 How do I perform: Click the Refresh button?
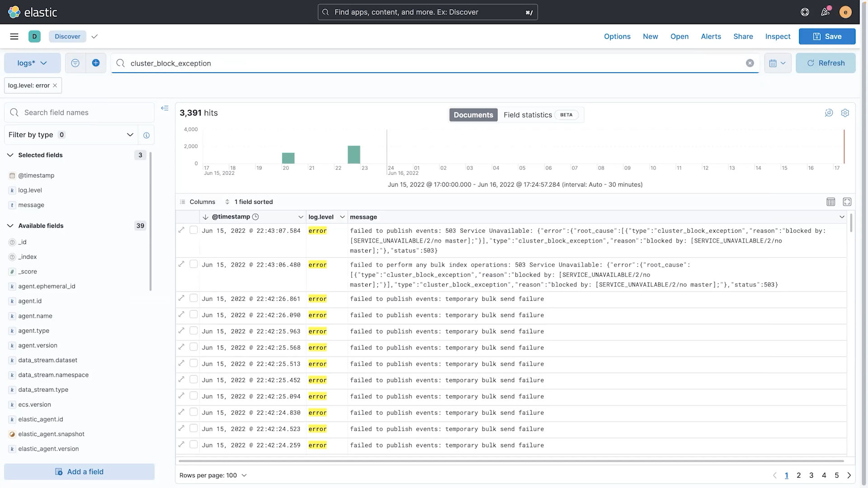(826, 63)
